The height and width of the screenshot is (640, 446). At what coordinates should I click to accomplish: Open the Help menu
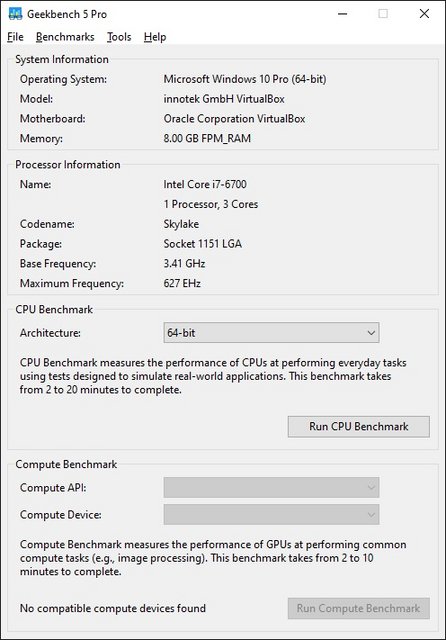click(155, 37)
